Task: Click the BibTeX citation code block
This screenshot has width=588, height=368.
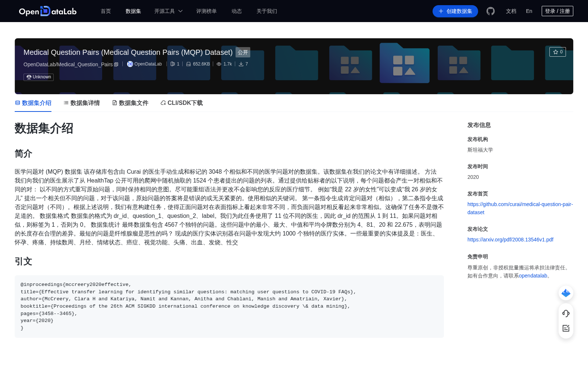Action: pos(229,307)
